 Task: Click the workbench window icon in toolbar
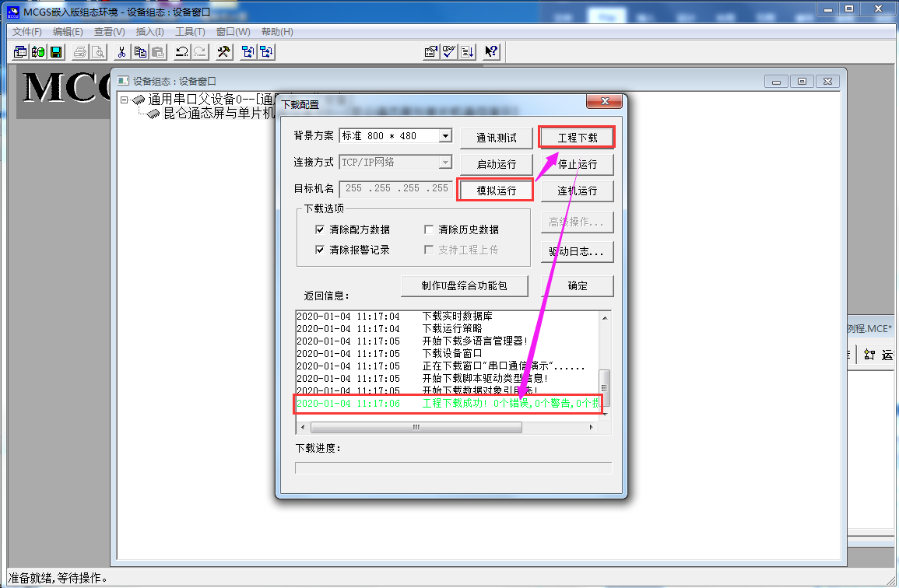20,52
